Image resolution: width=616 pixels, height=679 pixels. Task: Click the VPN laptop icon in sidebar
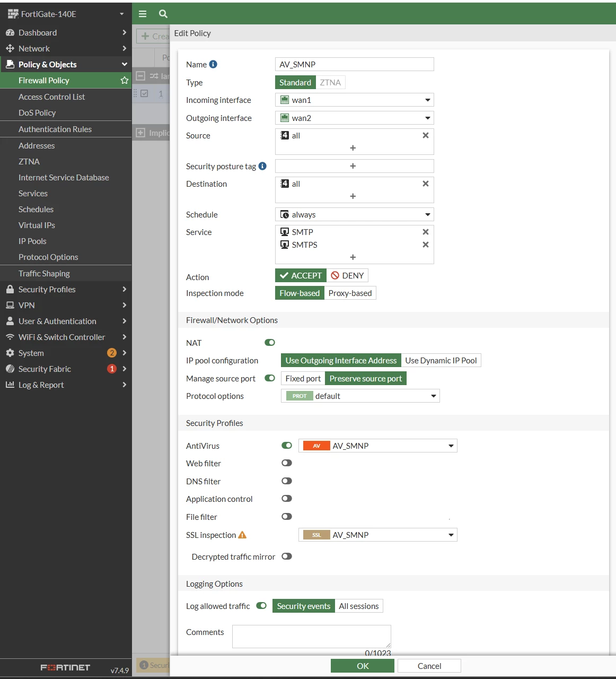pos(10,305)
